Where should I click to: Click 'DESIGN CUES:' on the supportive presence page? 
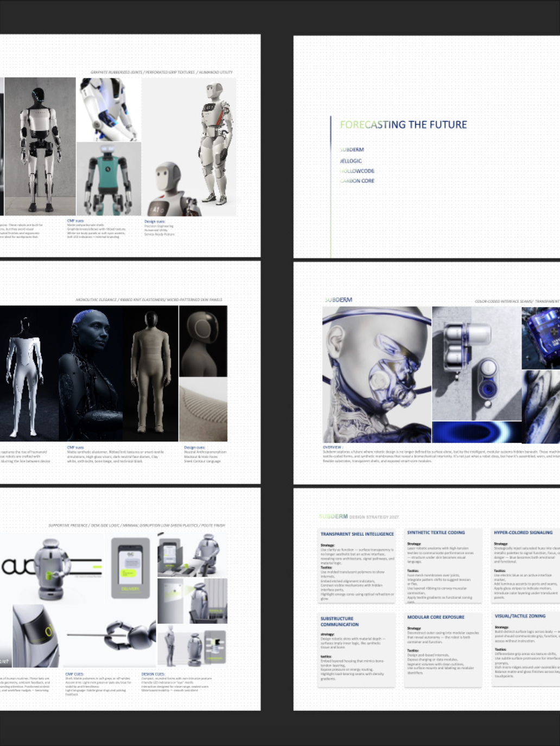point(153,674)
